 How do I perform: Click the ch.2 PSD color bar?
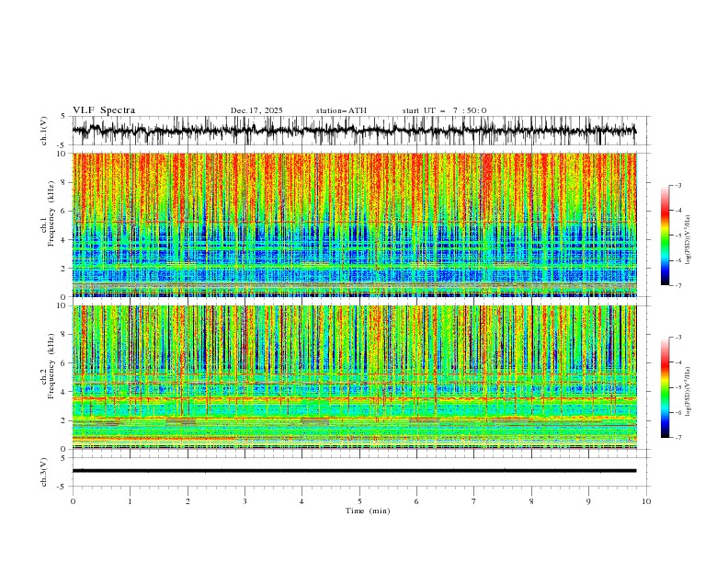665,387
